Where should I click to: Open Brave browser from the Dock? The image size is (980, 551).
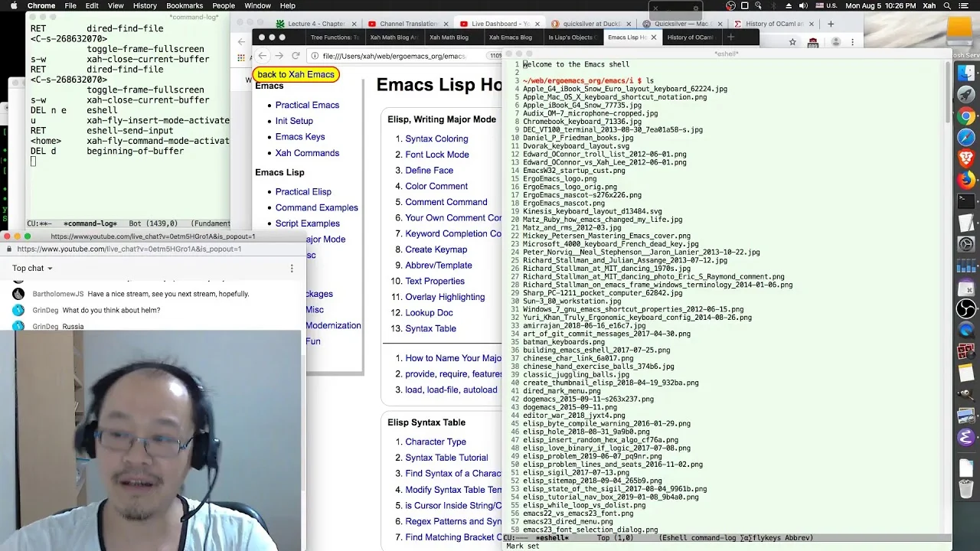[966, 159]
